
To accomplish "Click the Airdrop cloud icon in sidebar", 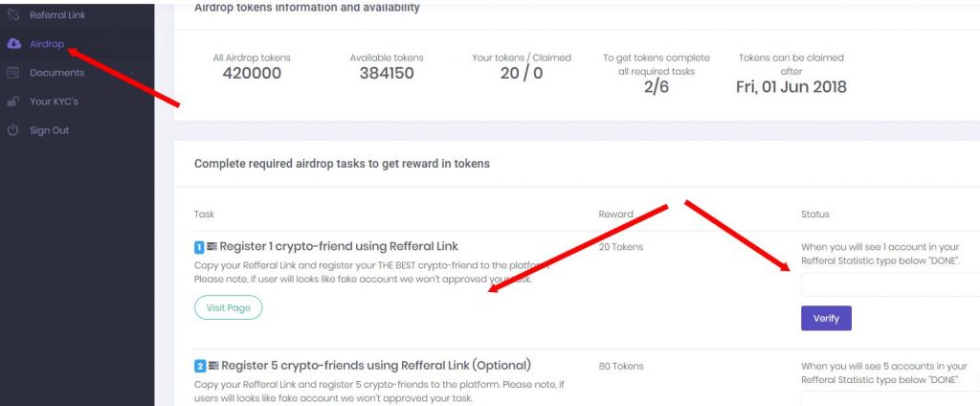I will coord(13,44).
